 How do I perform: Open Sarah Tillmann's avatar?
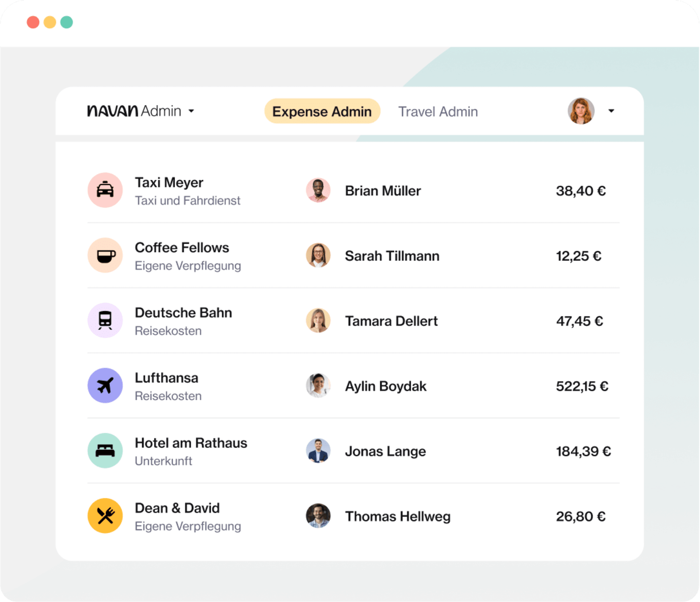[x=318, y=255]
